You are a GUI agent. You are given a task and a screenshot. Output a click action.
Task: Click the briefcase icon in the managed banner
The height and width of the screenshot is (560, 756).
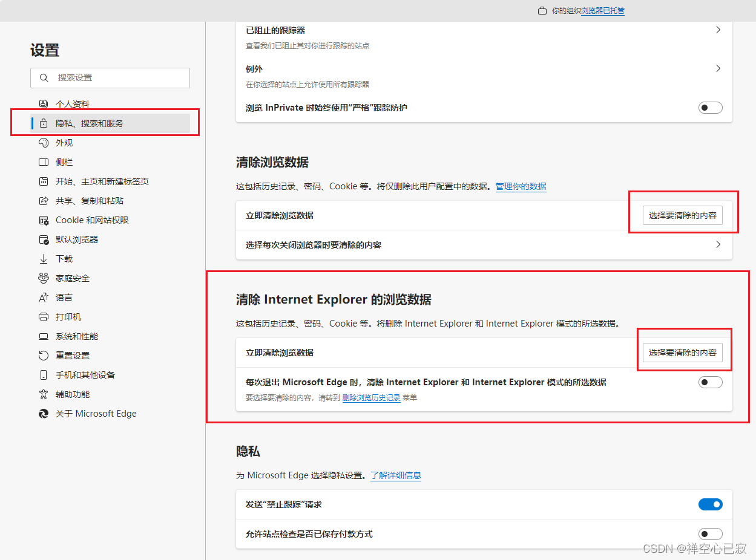click(x=542, y=11)
